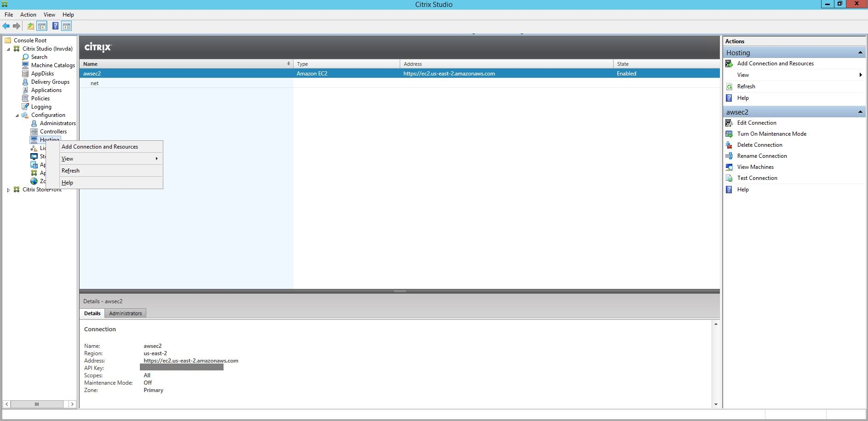868x421 pixels.
Task: Select the Controllers icon under Configuration
Action: point(34,132)
